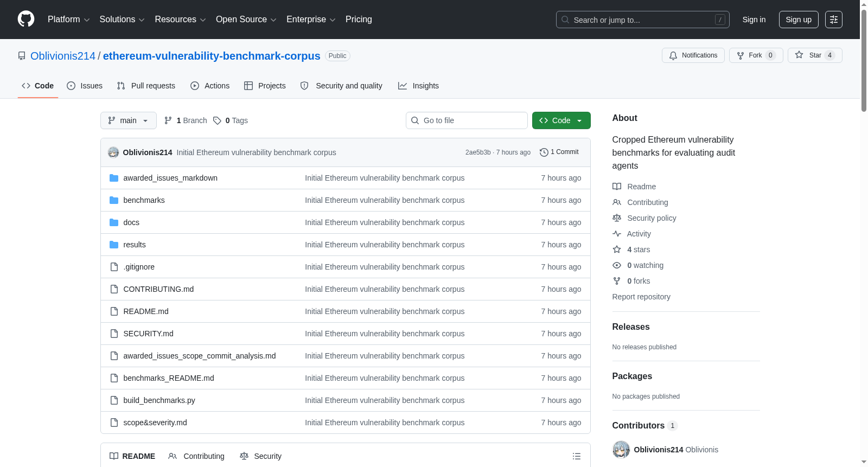Click the Oblivionis214 commit author avatar
The image size is (868, 467).
coord(113,152)
